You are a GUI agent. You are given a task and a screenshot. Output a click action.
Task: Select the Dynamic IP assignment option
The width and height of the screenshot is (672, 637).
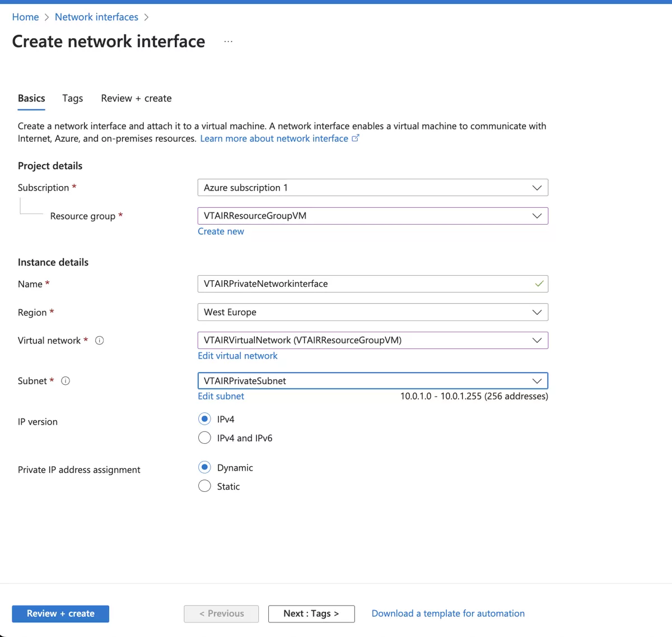204,467
